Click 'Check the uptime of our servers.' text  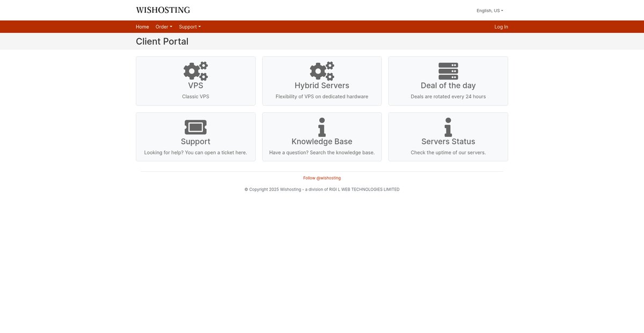pos(448,153)
